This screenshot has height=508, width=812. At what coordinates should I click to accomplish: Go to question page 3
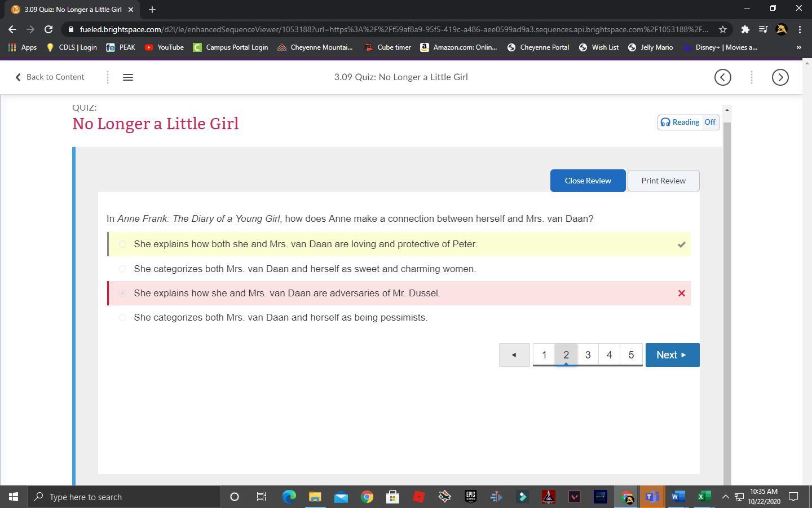click(x=588, y=355)
